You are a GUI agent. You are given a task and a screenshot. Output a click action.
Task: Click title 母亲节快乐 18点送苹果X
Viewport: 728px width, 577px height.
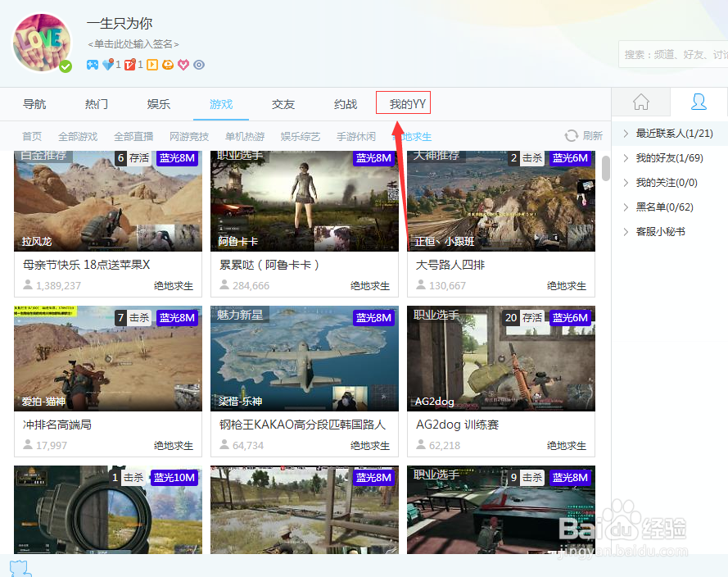(86, 265)
